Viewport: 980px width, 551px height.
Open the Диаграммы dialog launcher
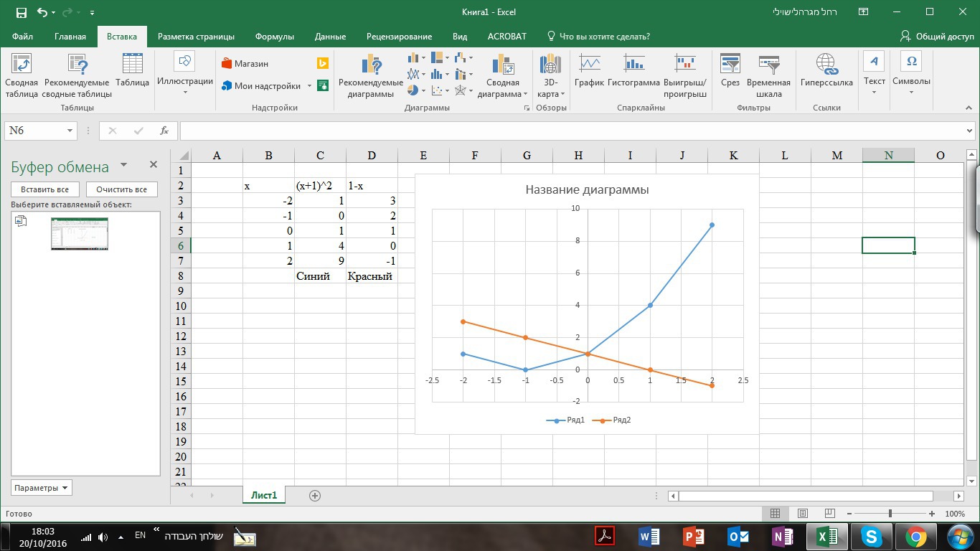[x=527, y=108]
